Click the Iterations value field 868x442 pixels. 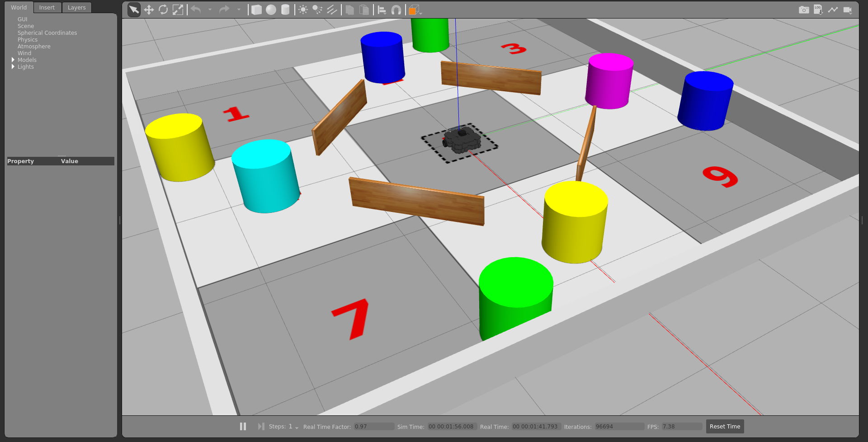pyautogui.click(x=619, y=427)
